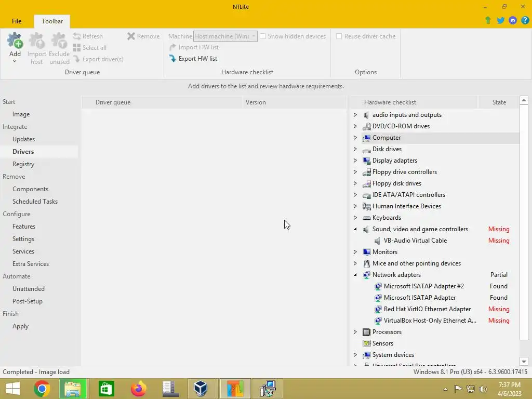Viewport: 532px width, 399px height.
Task: Open the Settings page in sidebar
Action: tap(23, 239)
